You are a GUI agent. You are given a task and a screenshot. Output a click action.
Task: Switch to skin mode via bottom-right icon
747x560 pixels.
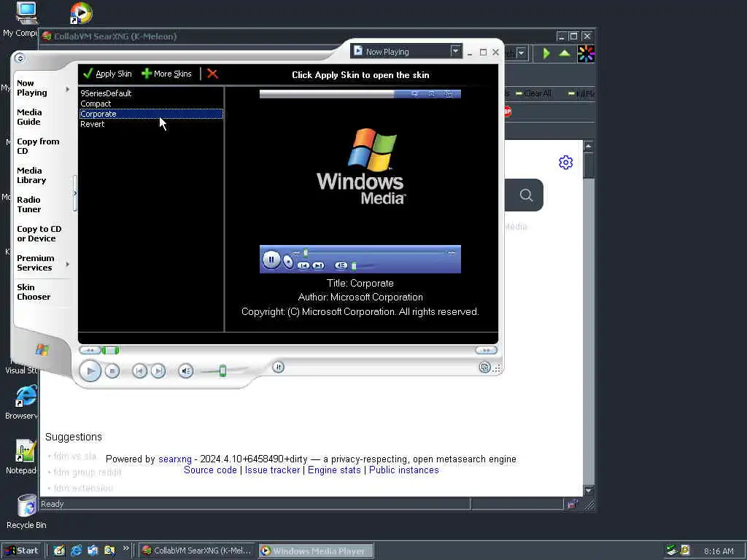coord(484,367)
